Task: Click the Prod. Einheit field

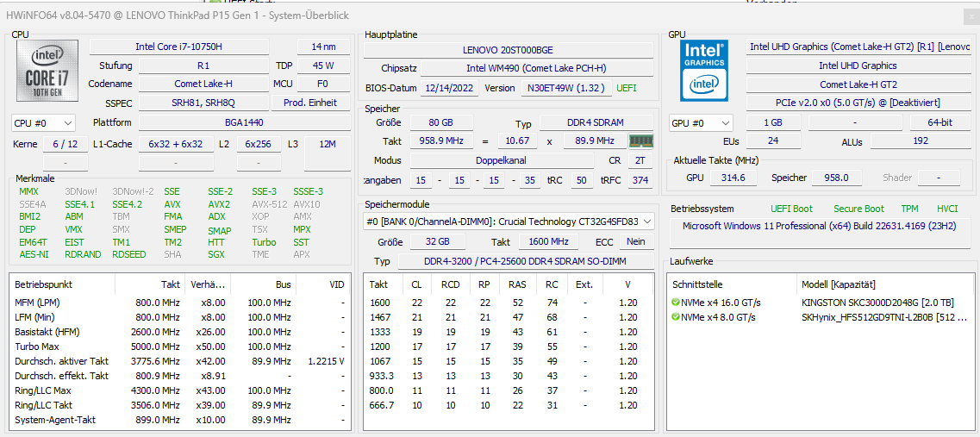Action: pos(310,103)
